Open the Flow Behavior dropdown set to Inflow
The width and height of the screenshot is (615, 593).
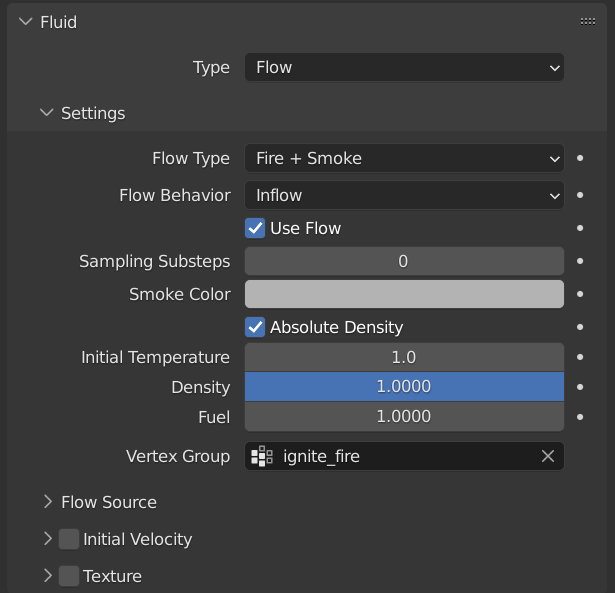tap(404, 195)
